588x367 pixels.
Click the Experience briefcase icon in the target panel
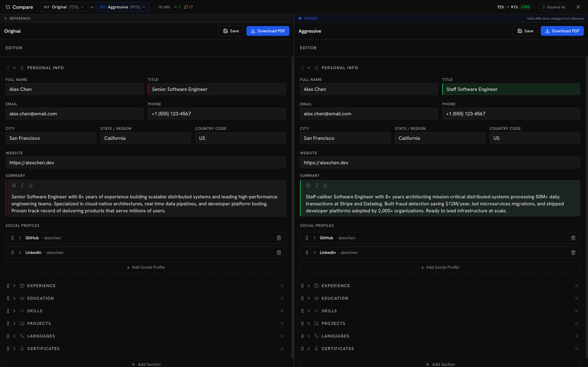[316, 286]
